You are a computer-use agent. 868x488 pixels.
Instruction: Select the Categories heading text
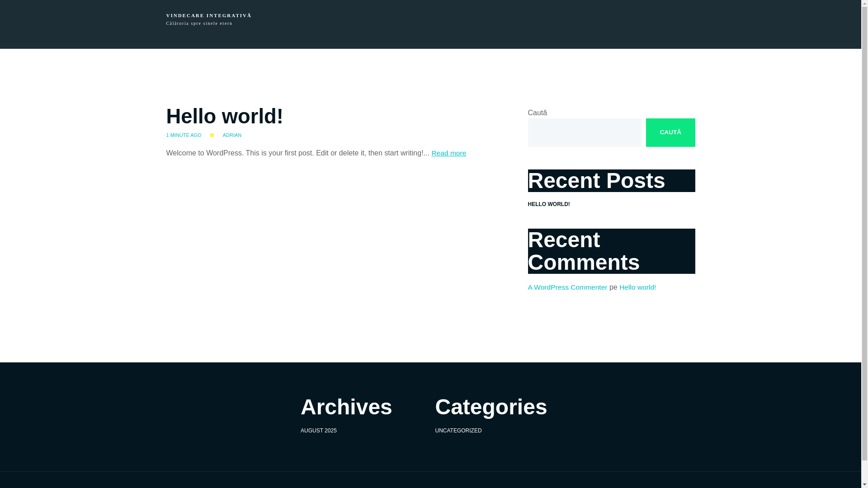tap(491, 407)
